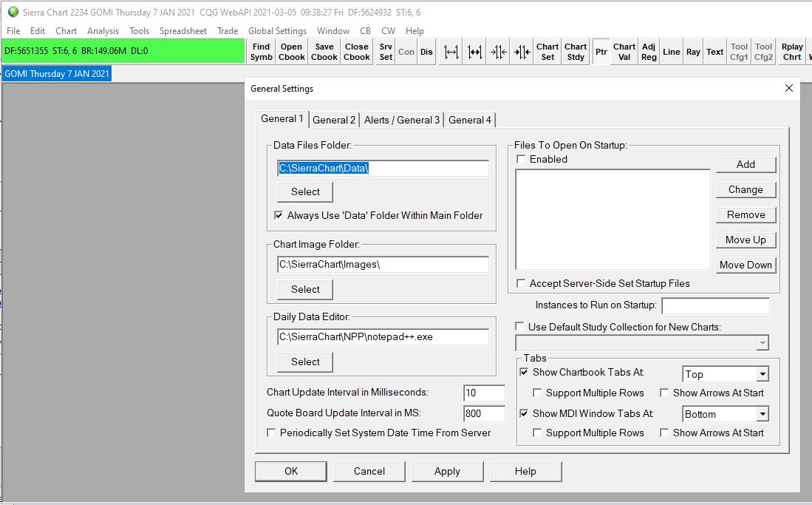Image resolution: width=812 pixels, height=505 pixels.
Task: Click Add for startup files
Action: click(x=746, y=164)
